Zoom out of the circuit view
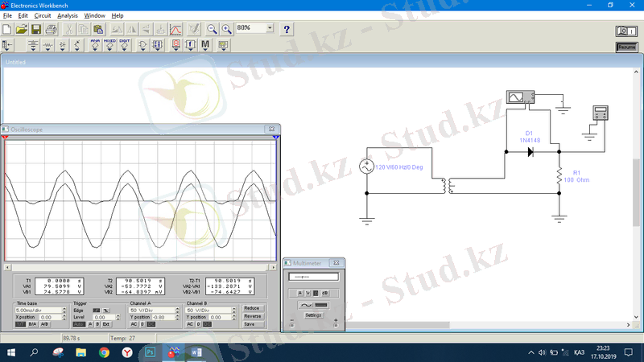Image resolution: width=644 pixels, height=362 pixels. (x=212, y=29)
